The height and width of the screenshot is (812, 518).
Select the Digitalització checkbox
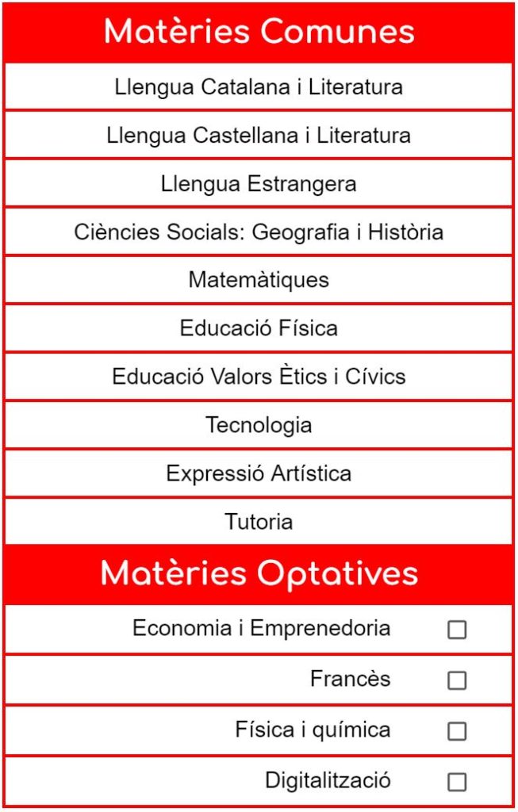(x=457, y=782)
